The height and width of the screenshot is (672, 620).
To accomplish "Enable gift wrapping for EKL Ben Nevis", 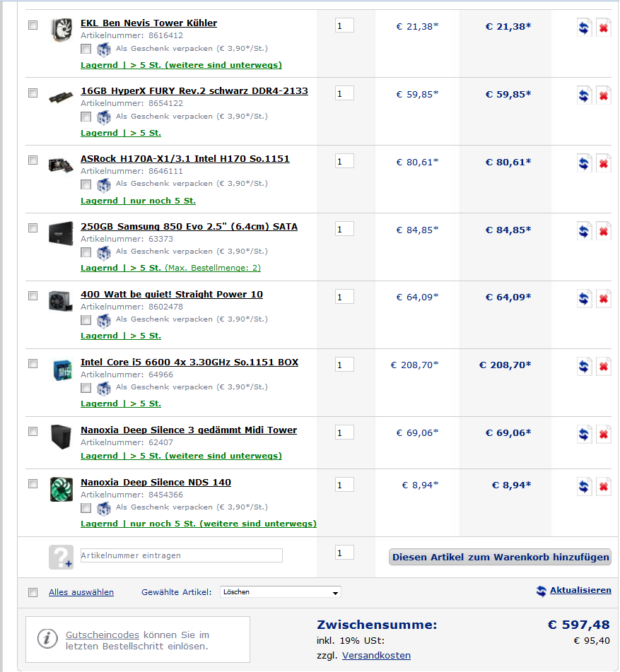I will tap(86, 49).
